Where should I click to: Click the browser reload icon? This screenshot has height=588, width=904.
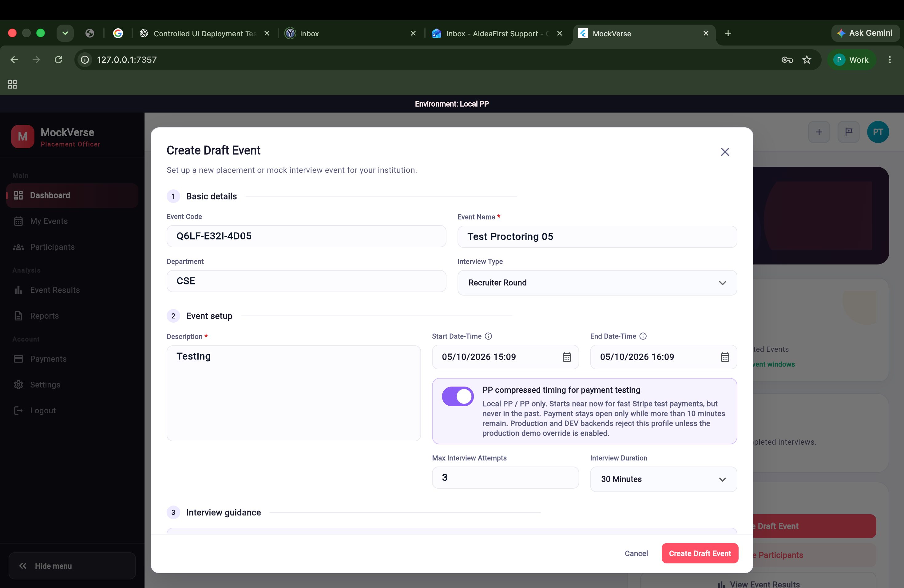tap(58, 60)
